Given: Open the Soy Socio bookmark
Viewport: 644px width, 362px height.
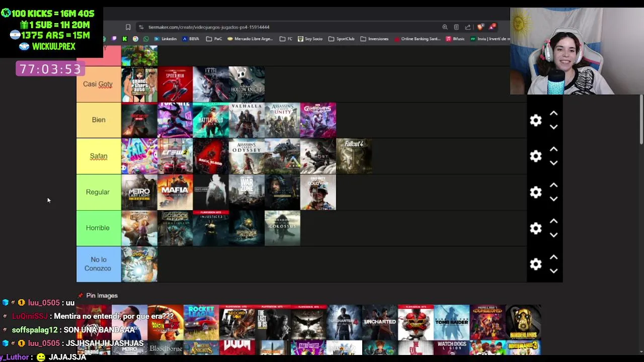Looking at the screenshot, I should click(x=310, y=39).
